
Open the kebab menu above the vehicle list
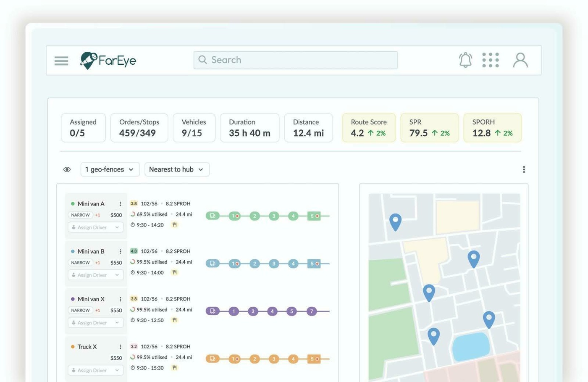(524, 169)
